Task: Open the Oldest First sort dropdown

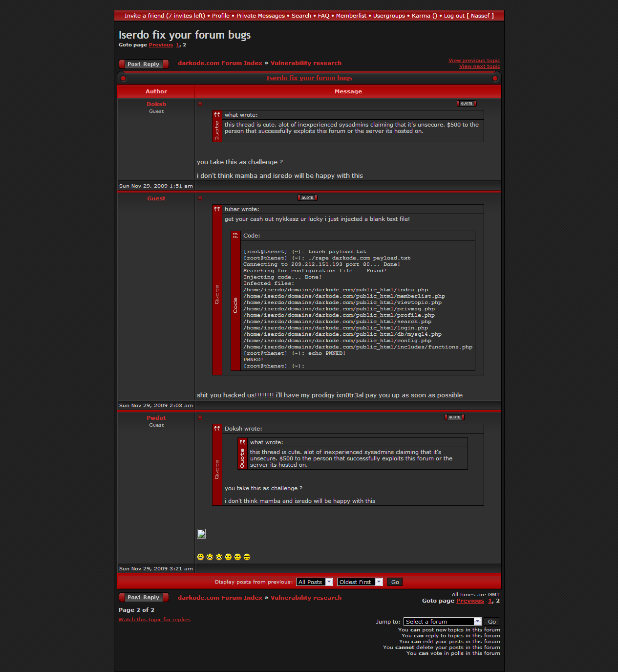Action: 360,582
